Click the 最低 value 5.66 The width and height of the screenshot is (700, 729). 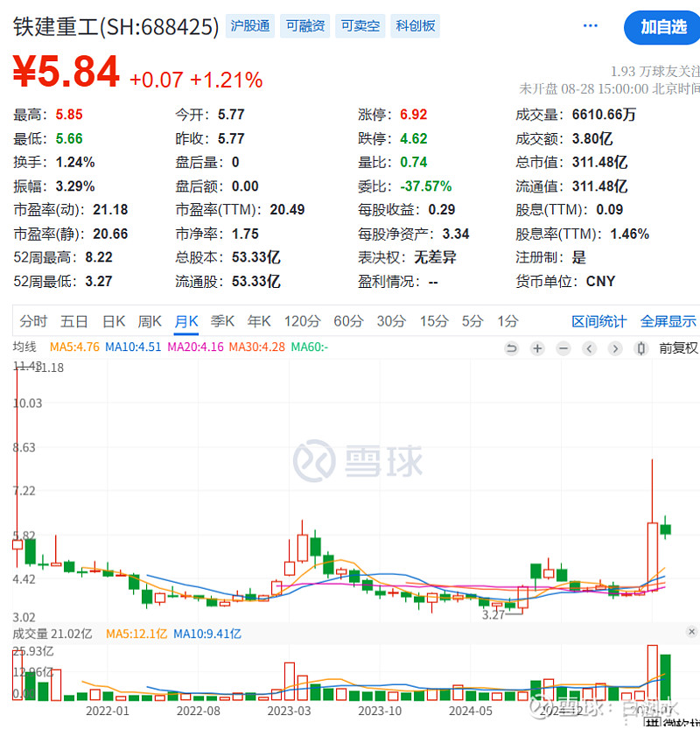[x=69, y=138]
